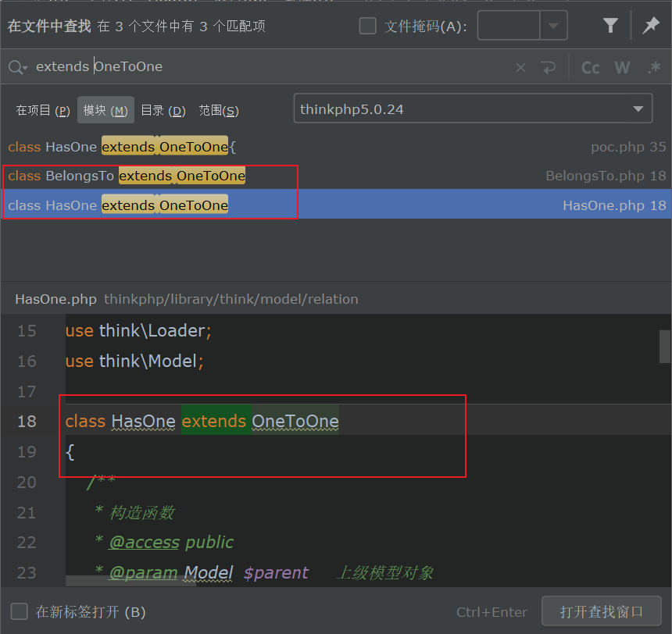Click the vertical scrollbar in code preview
Image resolution: width=672 pixels, height=634 pixels.
click(664, 347)
